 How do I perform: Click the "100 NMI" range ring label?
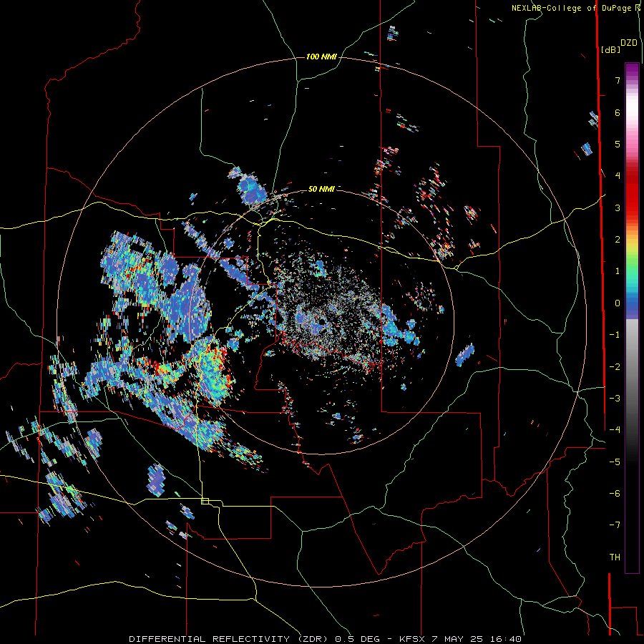pos(321,57)
